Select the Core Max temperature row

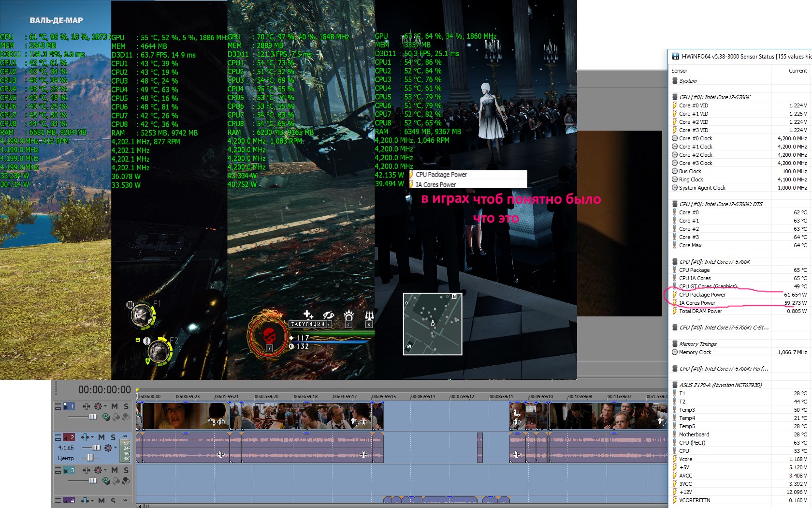pos(739,245)
